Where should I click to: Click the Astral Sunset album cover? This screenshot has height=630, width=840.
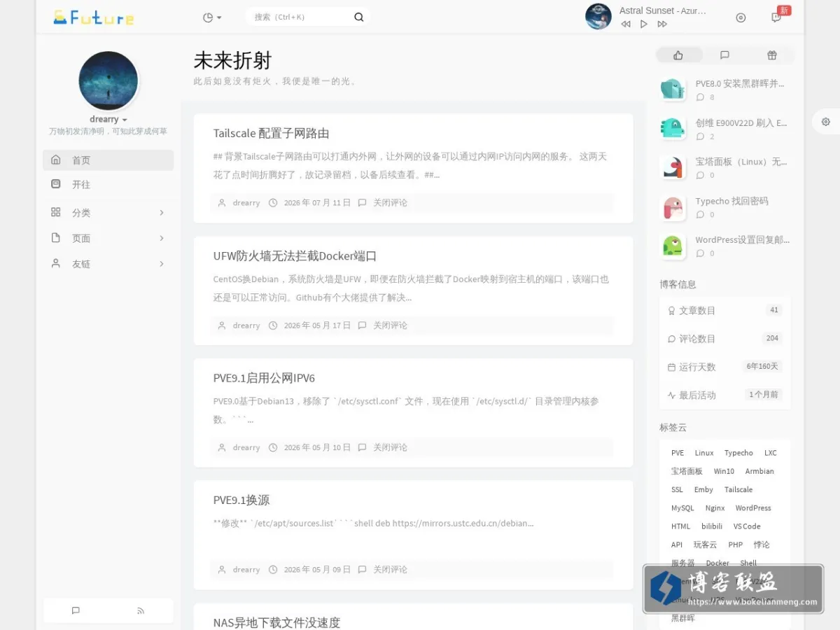click(x=598, y=17)
